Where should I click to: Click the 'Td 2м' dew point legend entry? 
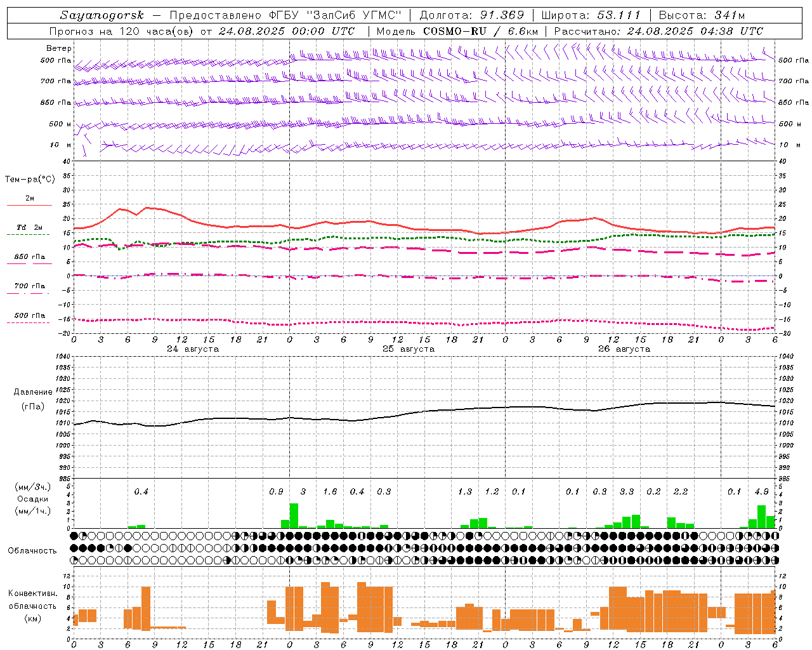[30, 227]
